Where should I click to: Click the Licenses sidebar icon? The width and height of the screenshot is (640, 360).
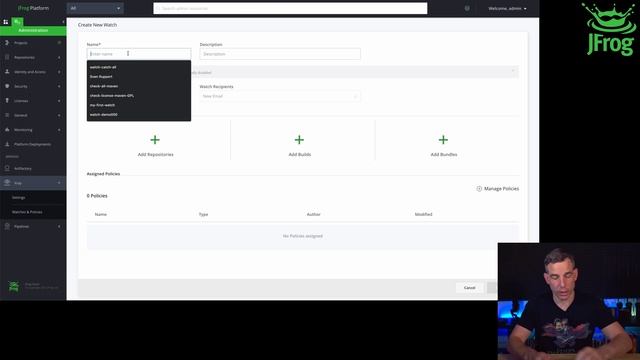(7, 101)
